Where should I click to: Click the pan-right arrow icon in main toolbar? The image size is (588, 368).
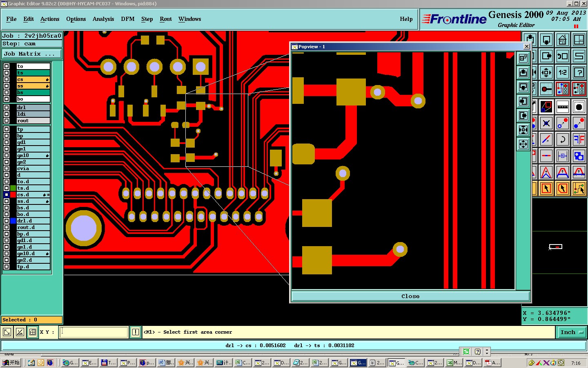coord(546,56)
